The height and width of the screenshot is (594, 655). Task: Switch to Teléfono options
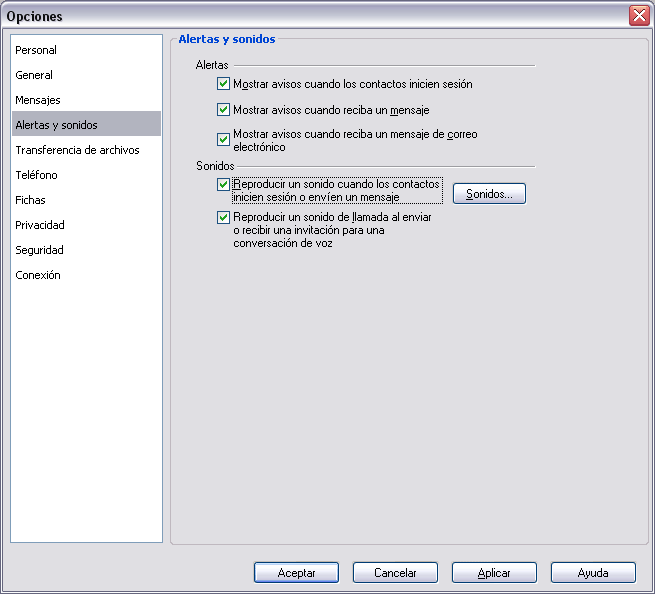(x=86, y=175)
